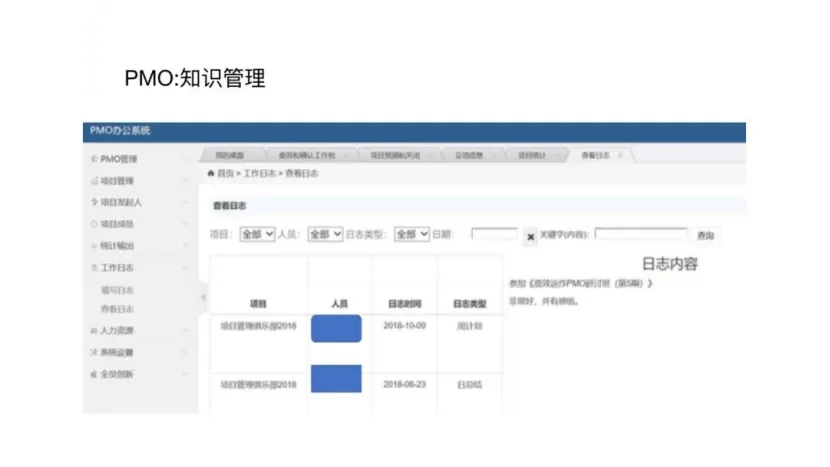Expand the PMO管理 menu chevron
This screenshot has width=830, height=467.
(x=185, y=159)
